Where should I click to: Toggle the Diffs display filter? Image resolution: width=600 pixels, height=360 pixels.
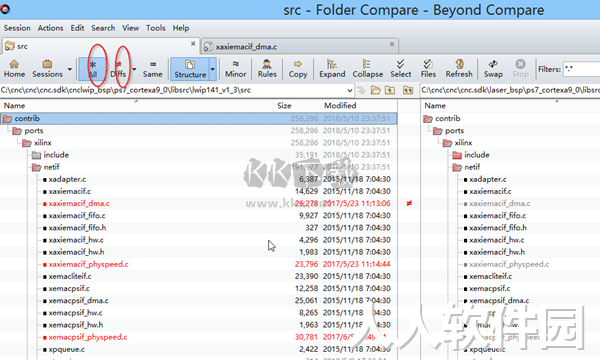118,69
